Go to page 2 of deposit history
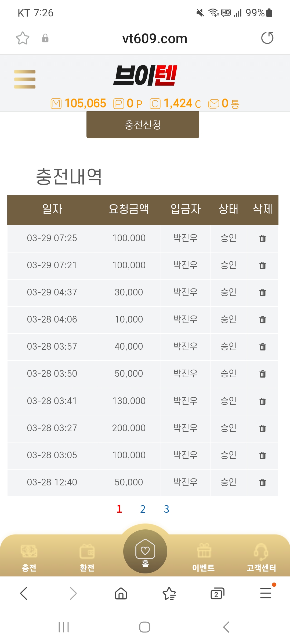290x644 pixels. click(x=143, y=509)
